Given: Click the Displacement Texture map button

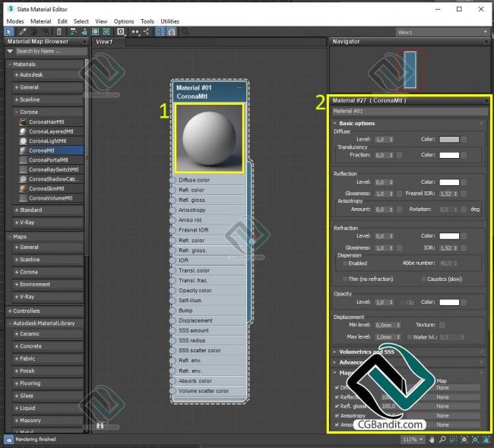Looking at the screenshot, I should click(442, 325).
